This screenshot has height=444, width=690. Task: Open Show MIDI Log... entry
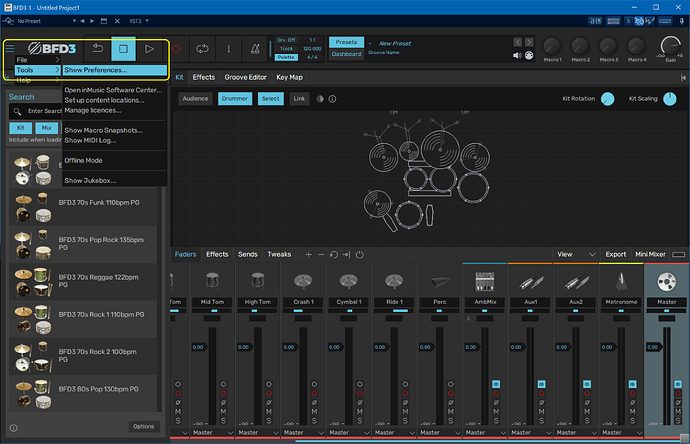tap(114, 140)
